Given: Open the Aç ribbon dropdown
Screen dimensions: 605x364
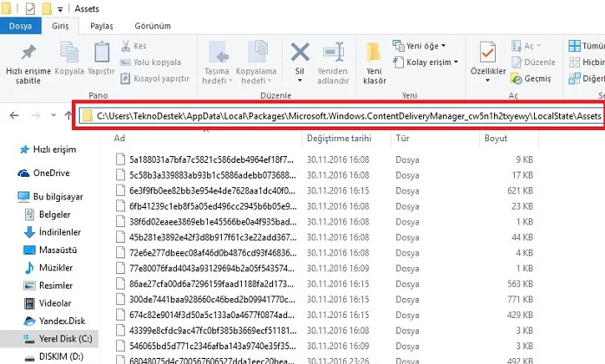Looking at the screenshot, I should (x=526, y=46).
